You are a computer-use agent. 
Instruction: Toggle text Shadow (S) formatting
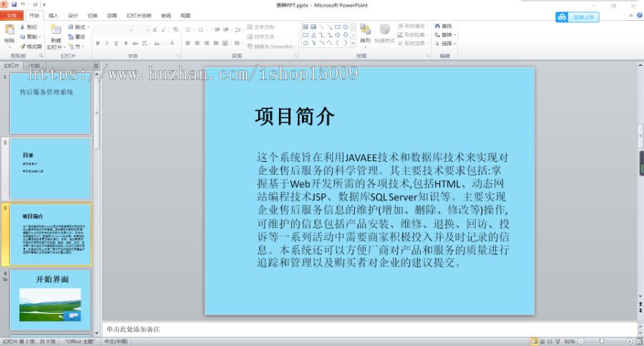[x=126, y=43]
